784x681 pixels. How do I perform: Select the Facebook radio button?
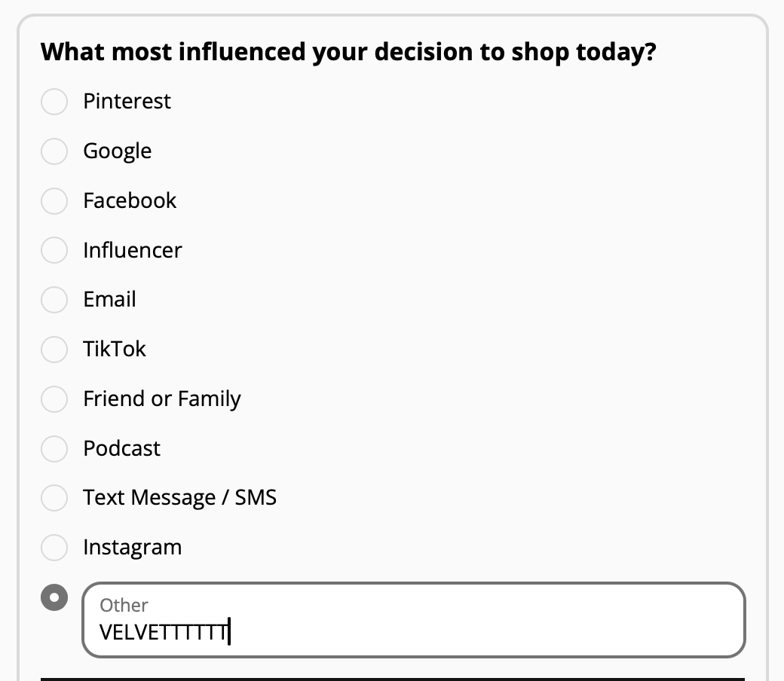(x=54, y=201)
